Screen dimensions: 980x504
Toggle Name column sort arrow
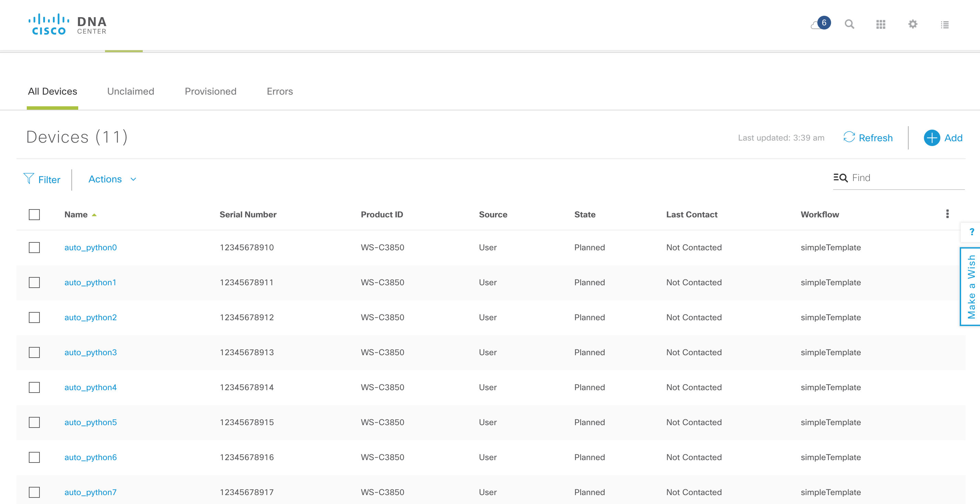[94, 215]
